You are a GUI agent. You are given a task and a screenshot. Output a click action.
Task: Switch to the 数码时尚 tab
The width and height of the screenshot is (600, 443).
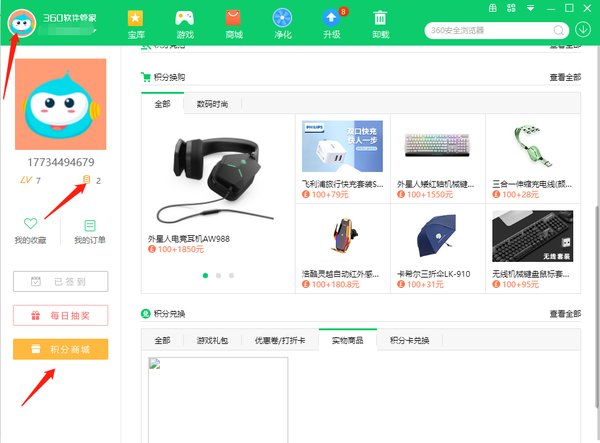pos(212,104)
